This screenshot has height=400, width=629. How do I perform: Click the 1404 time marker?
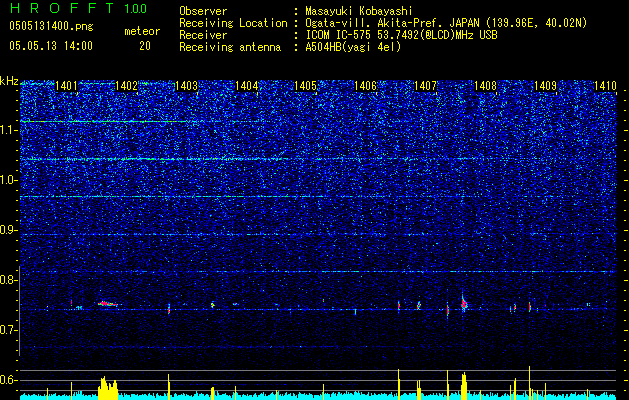[x=246, y=86]
